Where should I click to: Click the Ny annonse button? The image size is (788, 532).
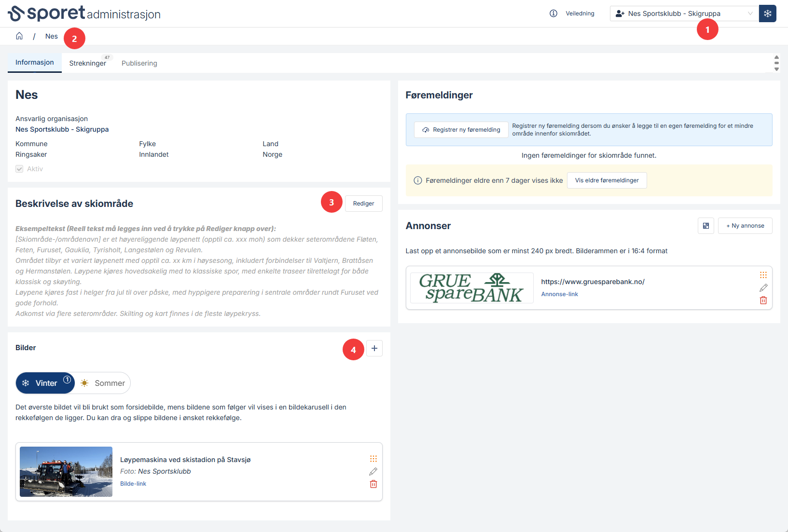746,226
